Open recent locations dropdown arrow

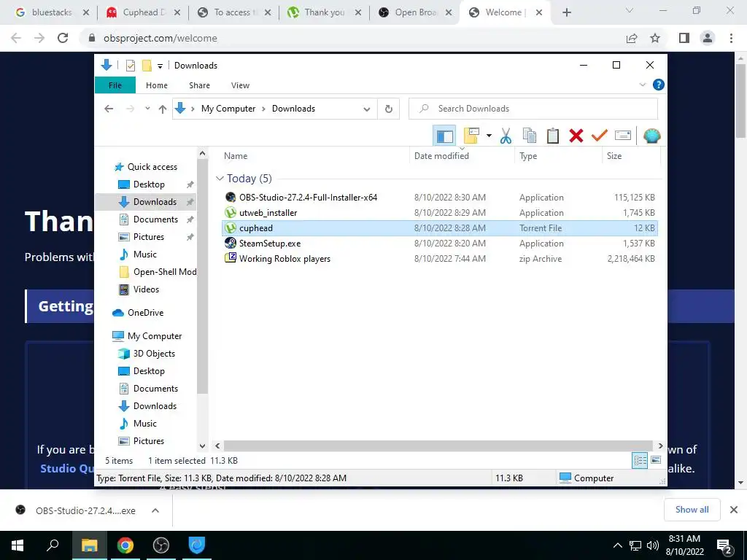(x=147, y=109)
